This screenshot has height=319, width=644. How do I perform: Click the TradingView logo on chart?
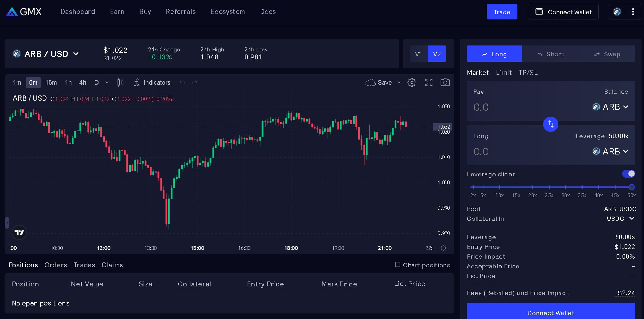click(x=19, y=233)
